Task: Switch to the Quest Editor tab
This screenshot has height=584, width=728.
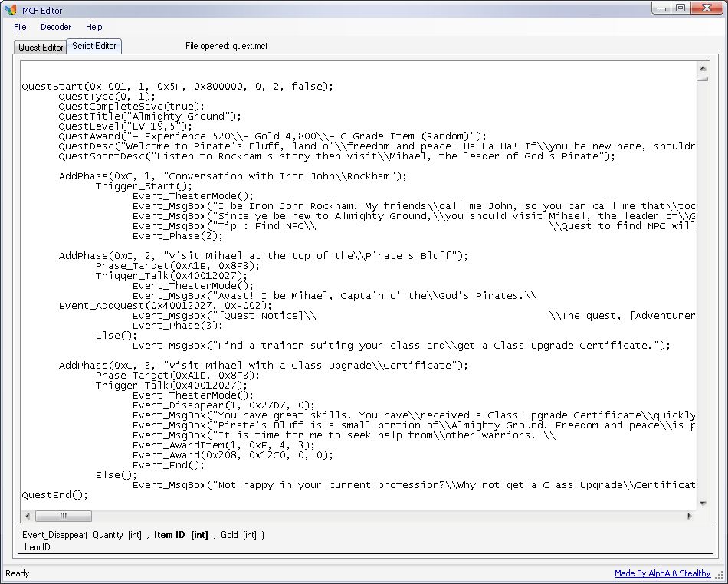Action: (41, 47)
